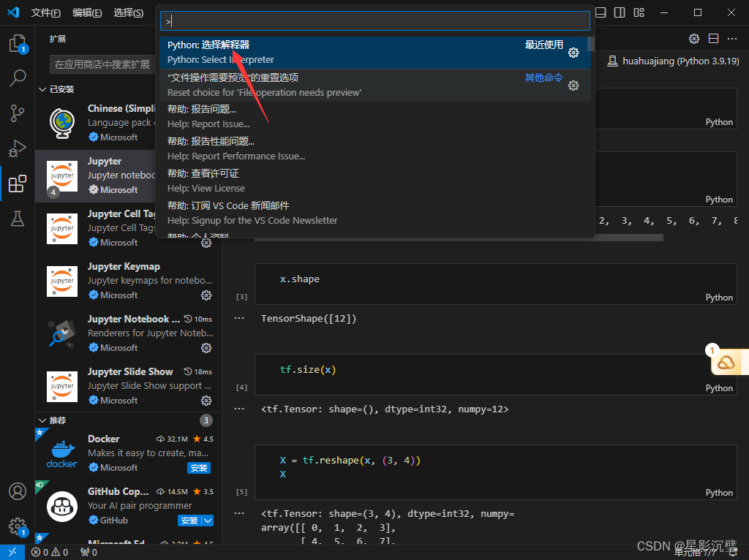
Task: Open output options ellipsis for tf.reshape cell
Action: point(239,513)
